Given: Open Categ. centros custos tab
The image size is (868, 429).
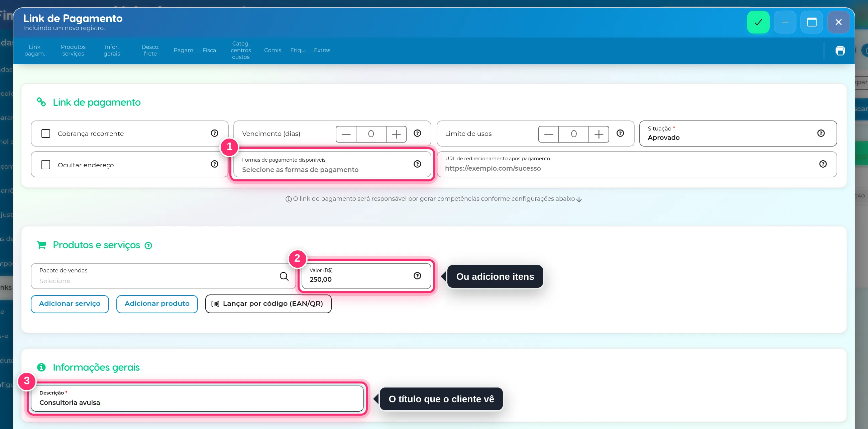Looking at the screenshot, I should 241,50.
